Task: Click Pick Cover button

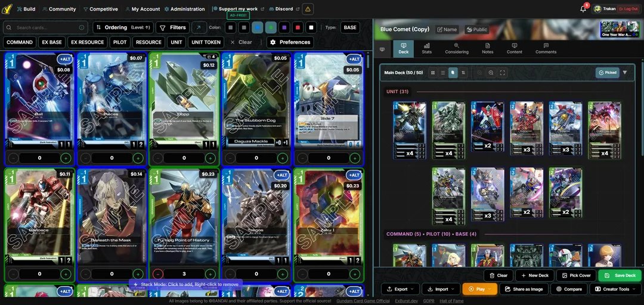Action: 576,275
